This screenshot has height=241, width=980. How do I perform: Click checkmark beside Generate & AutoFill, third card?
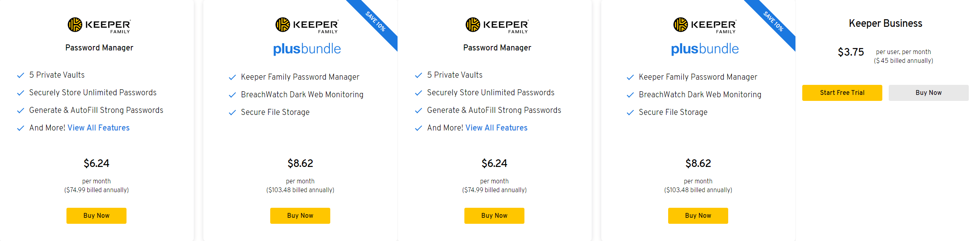(418, 110)
